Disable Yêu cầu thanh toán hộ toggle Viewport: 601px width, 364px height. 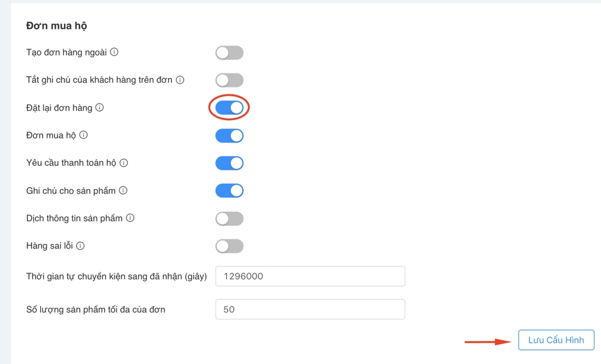[x=230, y=163]
